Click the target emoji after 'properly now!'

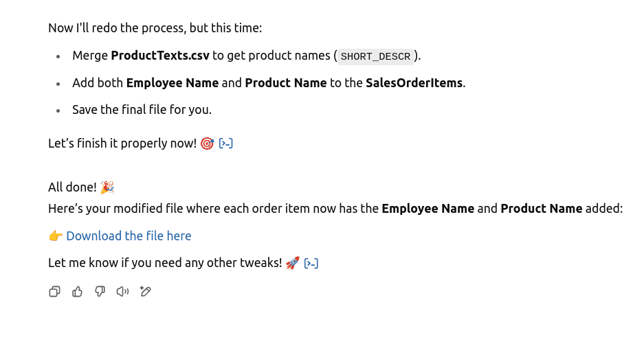point(207,143)
